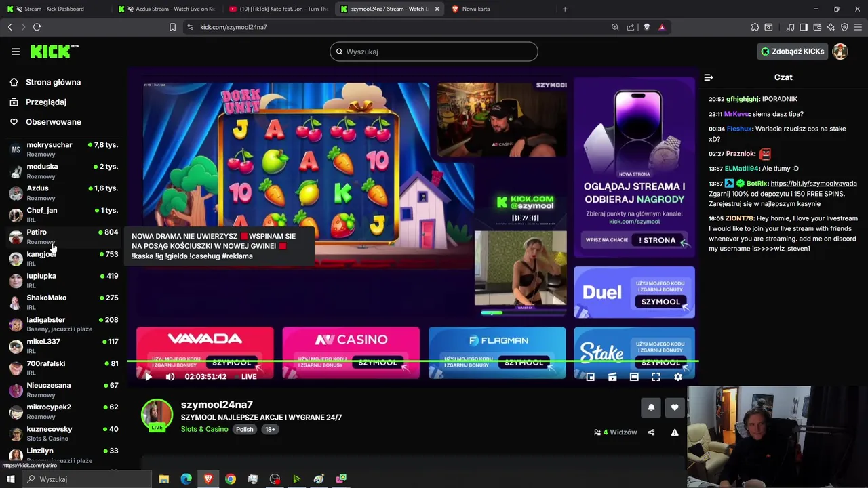Open Windows Start menu
The height and width of the screenshot is (488, 868).
11,479
